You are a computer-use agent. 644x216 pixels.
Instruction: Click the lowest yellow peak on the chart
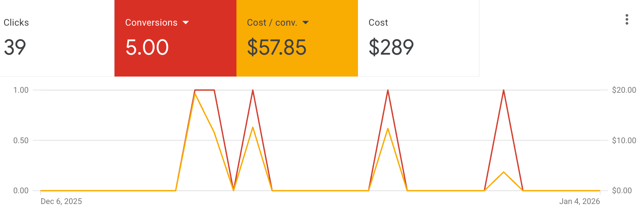click(503, 172)
